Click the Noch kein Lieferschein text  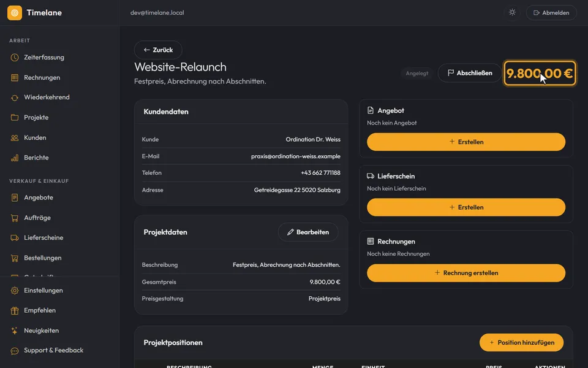[x=396, y=188]
